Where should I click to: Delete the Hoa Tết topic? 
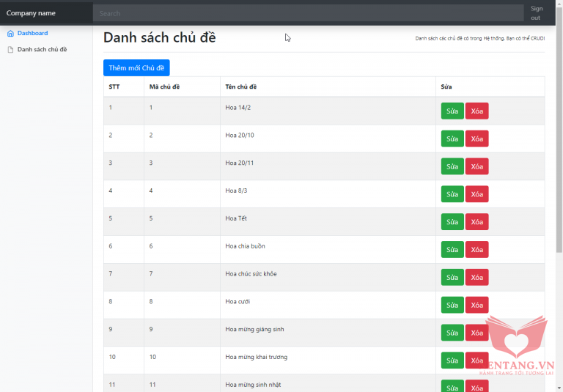tap(476, 222)
